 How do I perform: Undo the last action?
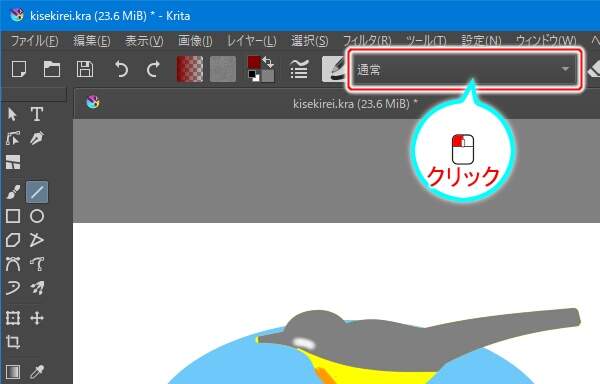(x=121, y=69)
